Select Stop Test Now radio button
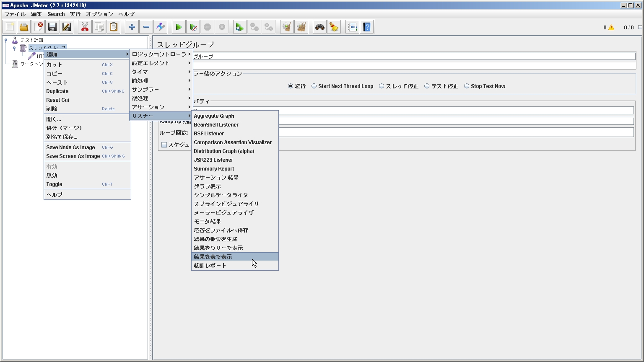 point(467,86)
